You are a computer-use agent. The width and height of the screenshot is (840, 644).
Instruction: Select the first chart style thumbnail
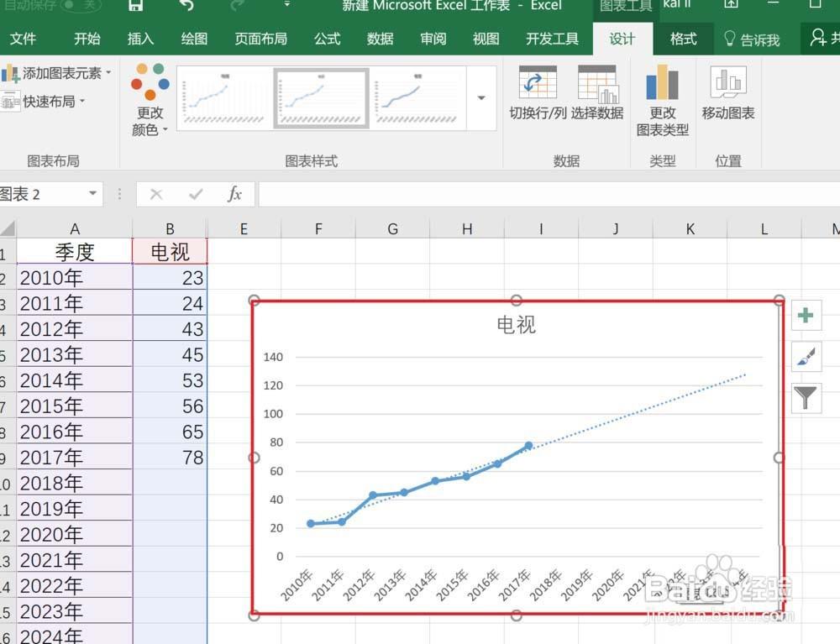pyautogui.click(x=224, y=98)
